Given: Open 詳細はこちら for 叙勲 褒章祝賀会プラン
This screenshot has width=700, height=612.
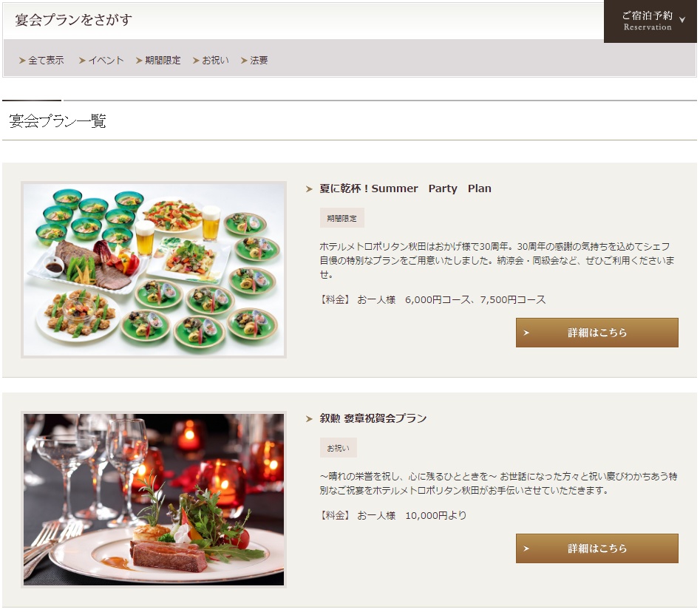Looking at the screenshot, I should (597, 548).
